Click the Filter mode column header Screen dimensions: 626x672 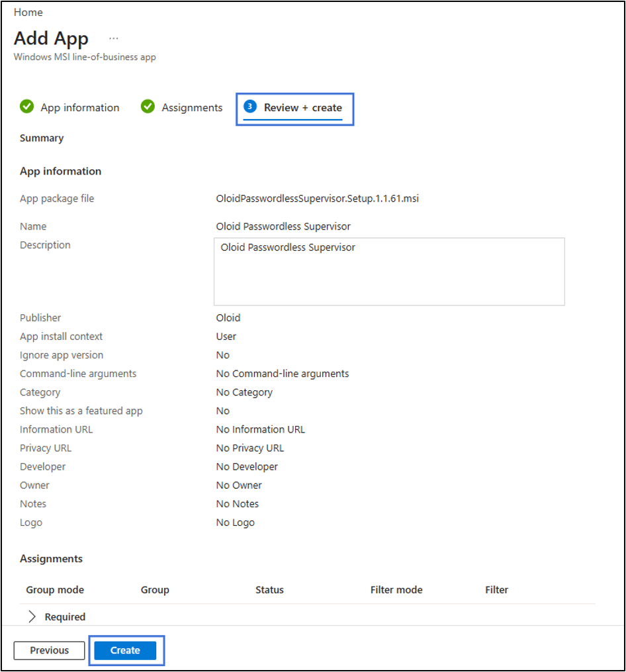pyautogui.click(x=396, y=590)
